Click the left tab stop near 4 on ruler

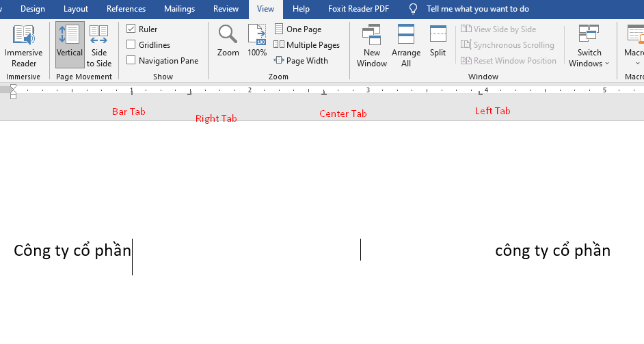pos(481,93)
